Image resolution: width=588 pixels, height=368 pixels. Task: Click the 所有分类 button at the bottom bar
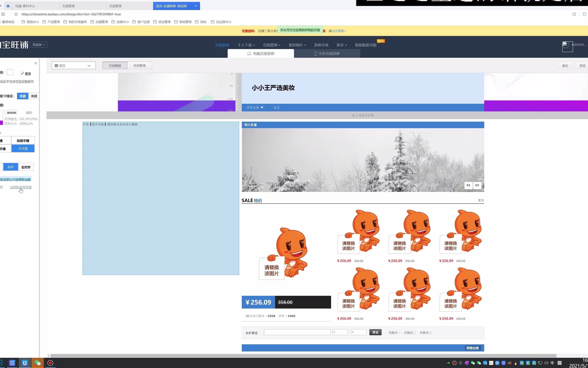472,348
